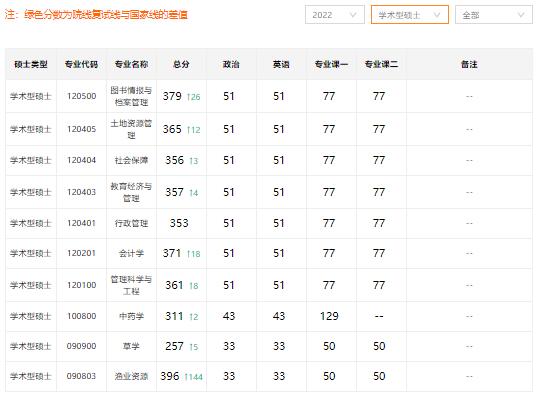539x399 pixels.
Task: Click the 硕士类型 column header
Action: pos(31,64)
